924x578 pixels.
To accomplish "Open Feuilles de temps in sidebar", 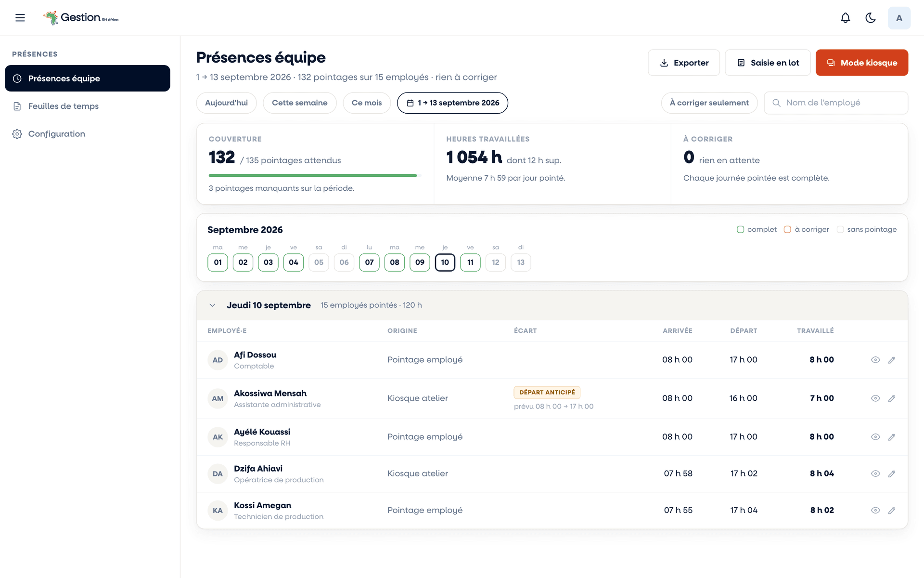I will [88, 106].
